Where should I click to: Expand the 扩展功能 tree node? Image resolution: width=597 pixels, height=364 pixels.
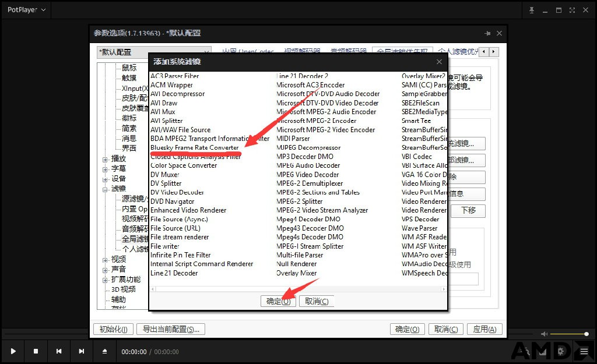point(105,280)
